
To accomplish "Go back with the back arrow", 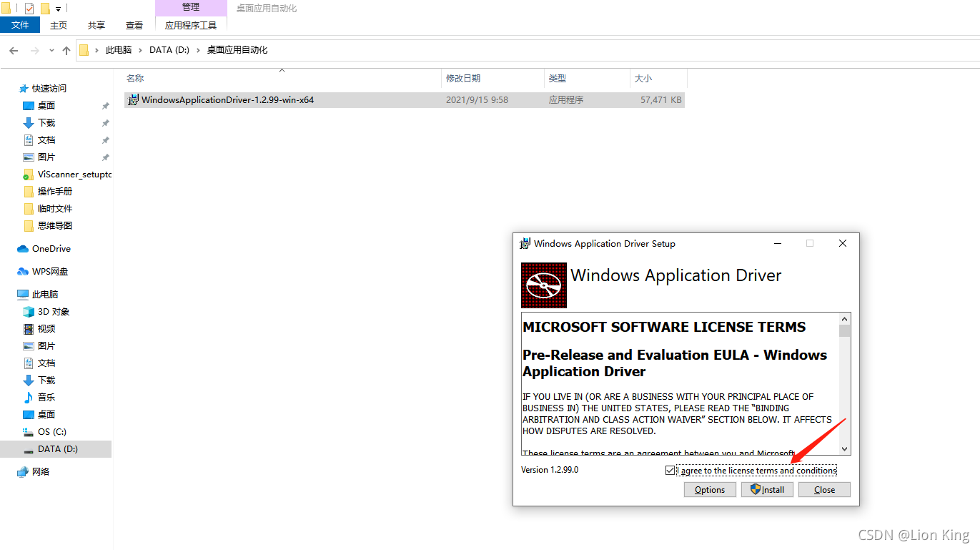I will coord(14,51).
